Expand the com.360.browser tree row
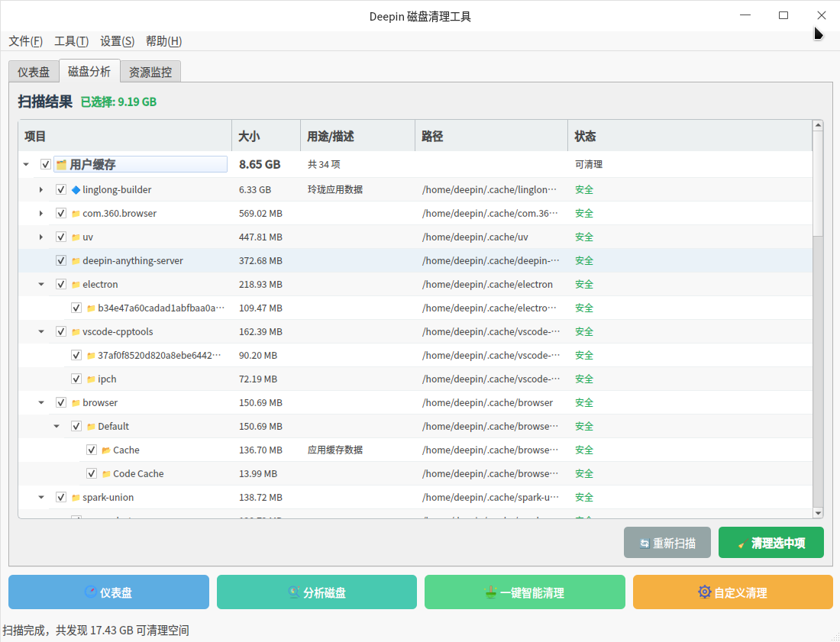Viewport: 840px width, 642px height. 41,214
